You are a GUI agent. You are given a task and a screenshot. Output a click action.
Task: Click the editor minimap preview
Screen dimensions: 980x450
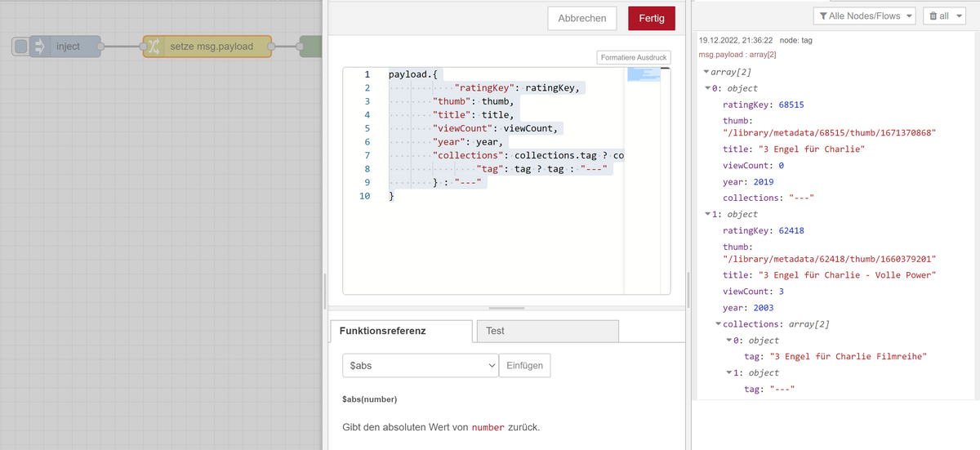tap(644, 75)
